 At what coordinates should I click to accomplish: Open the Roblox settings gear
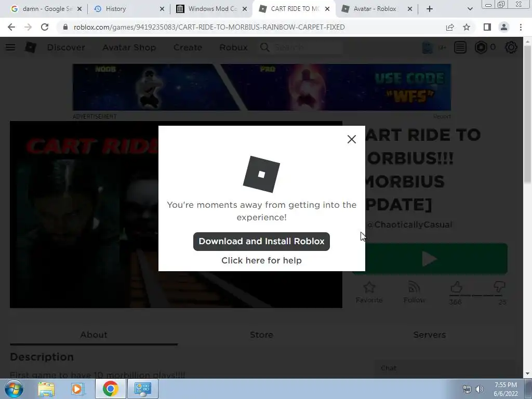click(x=511, y=47)
